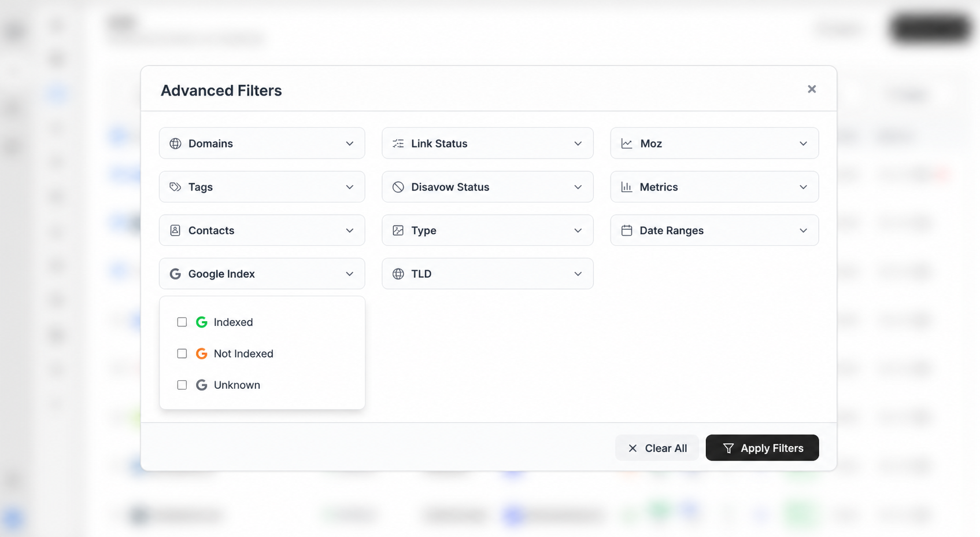Click the X icon in Clear All
The width and height of the screenshot is (980, 537).
point(633,448)
